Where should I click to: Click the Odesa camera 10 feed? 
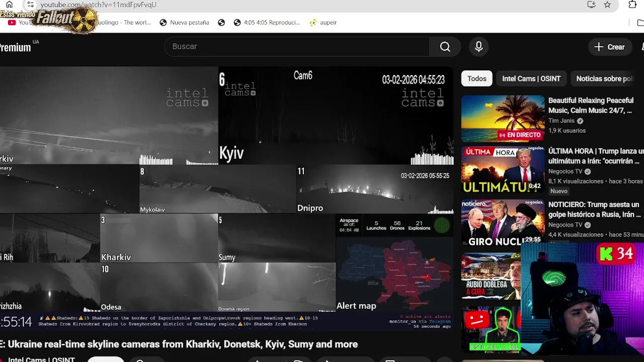pos(159,288)
